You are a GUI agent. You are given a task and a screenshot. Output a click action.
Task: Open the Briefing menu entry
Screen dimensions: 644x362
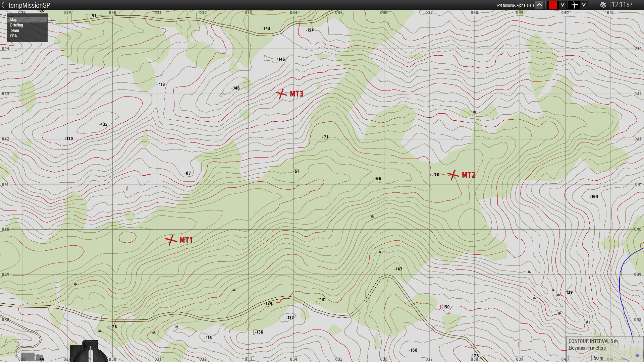[16, 25]
